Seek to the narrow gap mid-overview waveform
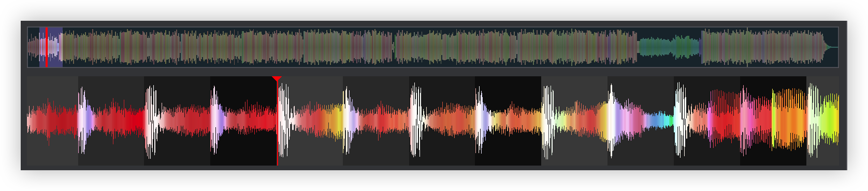The height and width of the screenshot is (191, 868). 394,47
